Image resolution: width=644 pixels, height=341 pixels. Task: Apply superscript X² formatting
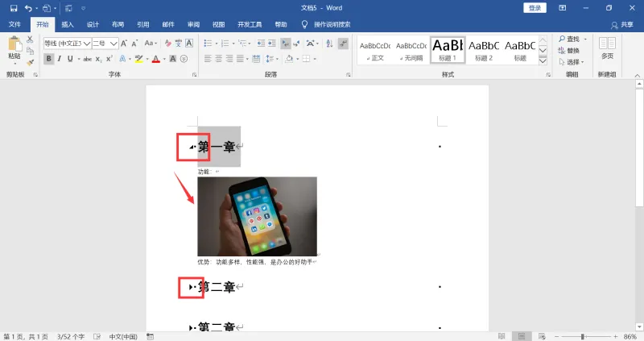[109, 59]
